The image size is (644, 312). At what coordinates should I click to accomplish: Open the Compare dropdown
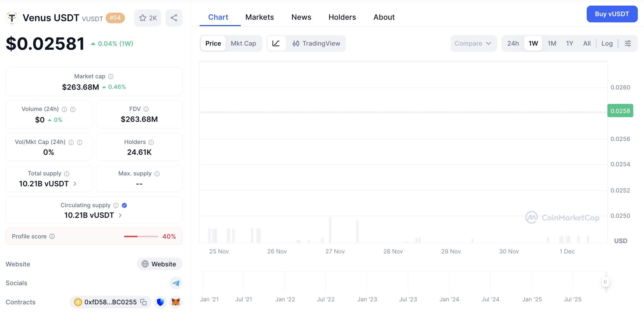coord(473,44)
